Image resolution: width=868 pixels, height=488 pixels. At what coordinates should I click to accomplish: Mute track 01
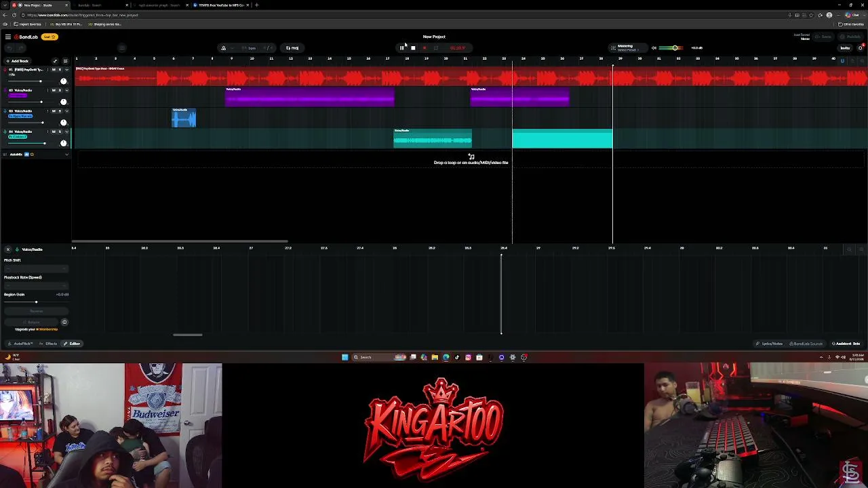click(x=55, y=70)
